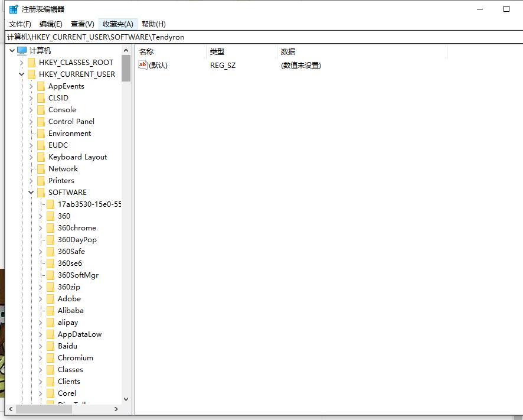Click the HKEY_CLASSES_ROOT folder icon
This screenshot has height=420, width=523.
[x=31, y=63]
